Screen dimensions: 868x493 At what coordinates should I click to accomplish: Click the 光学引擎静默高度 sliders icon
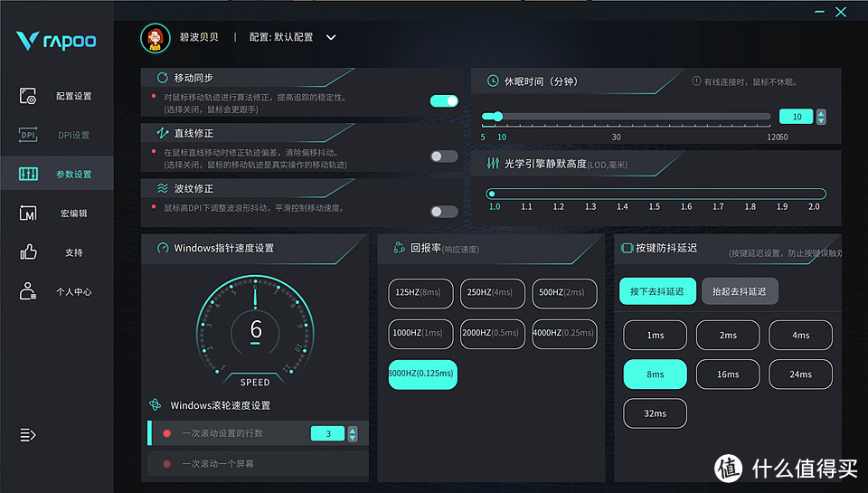[x=492, y=164]
